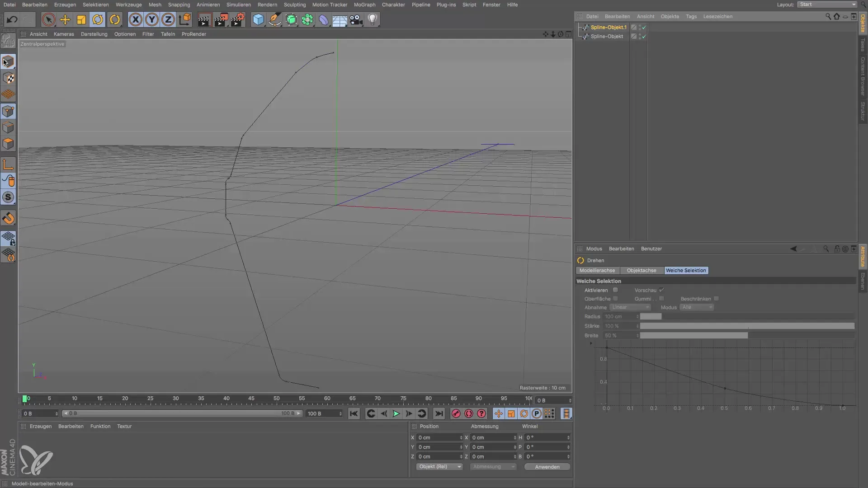Viewport: 868px width, 488px height.
Task: Click the magnet snapping icon
Action: pos(8,218)
